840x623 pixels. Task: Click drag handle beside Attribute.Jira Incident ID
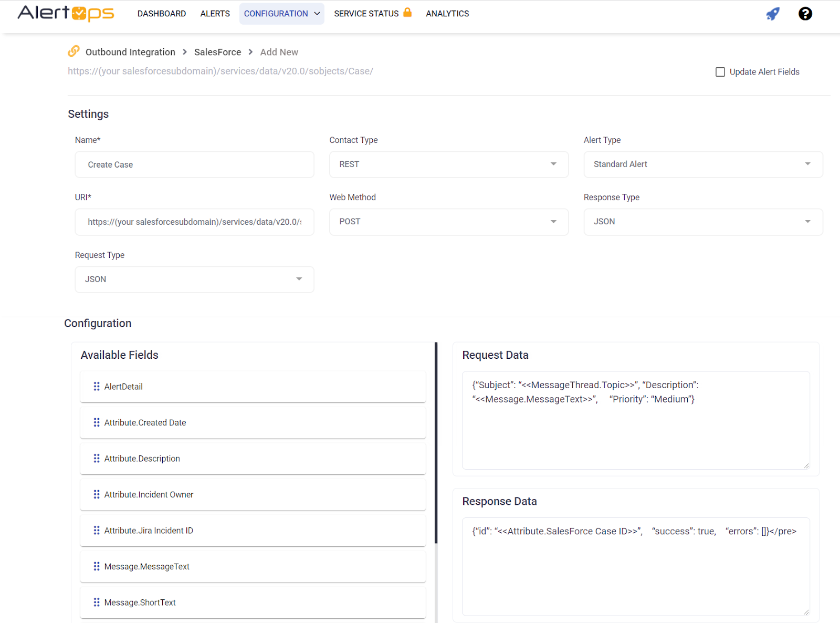click(x=97, y=531)
